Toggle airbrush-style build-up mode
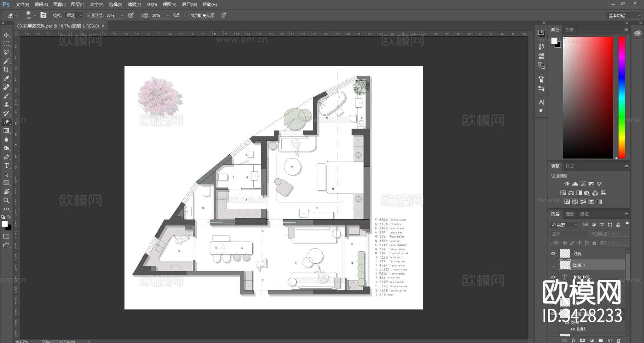The width and height of the screenshot is (644, 343). coord(176,15)
